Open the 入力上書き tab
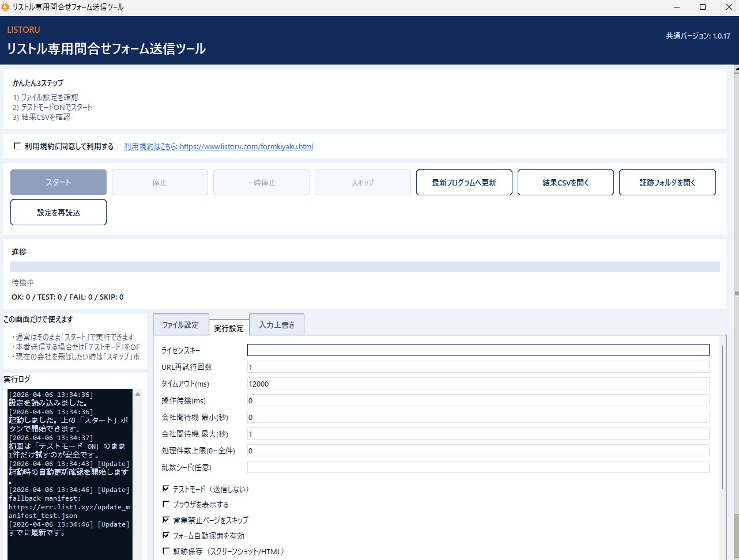Viewport: 739px width, 560px height. [276, 324]
